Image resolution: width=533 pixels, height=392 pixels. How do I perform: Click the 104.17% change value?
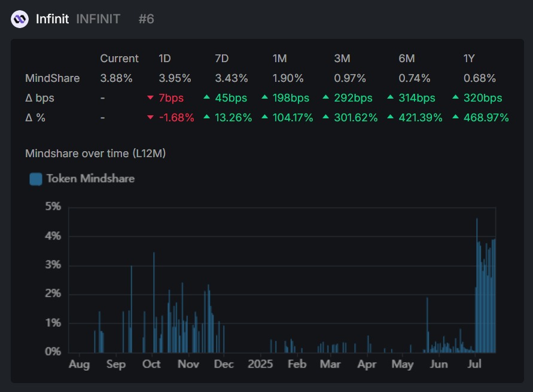coord(293,118)
